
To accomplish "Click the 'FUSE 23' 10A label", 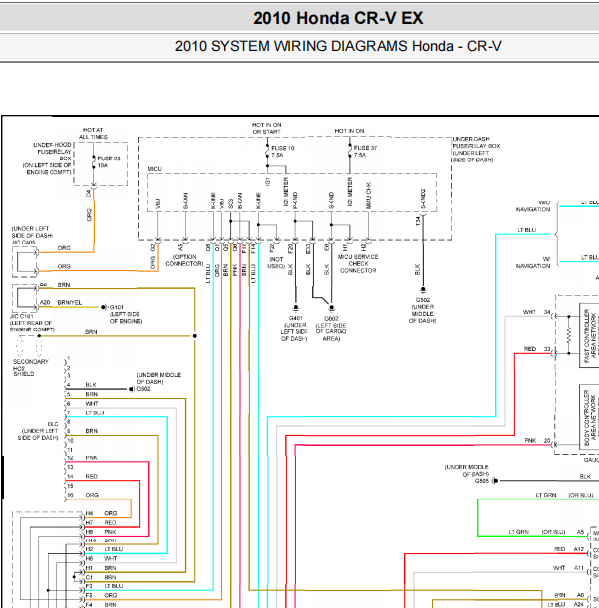I will (109, 162).
